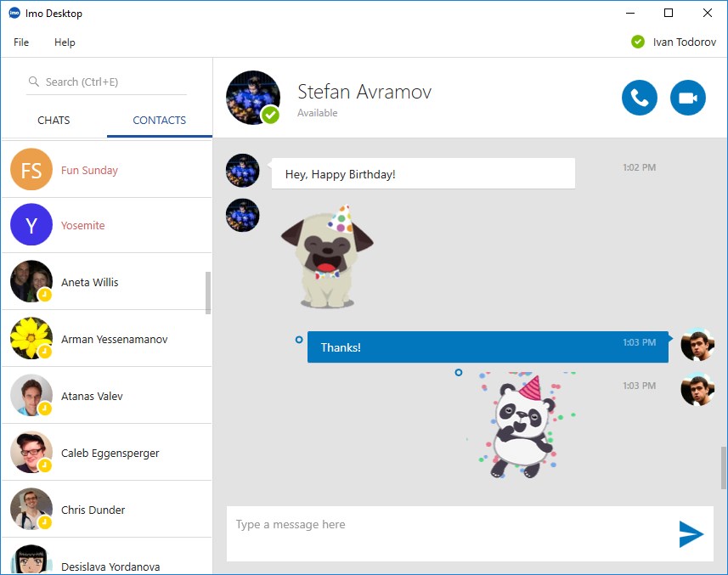Open the File menu

(x=20, y=42)
